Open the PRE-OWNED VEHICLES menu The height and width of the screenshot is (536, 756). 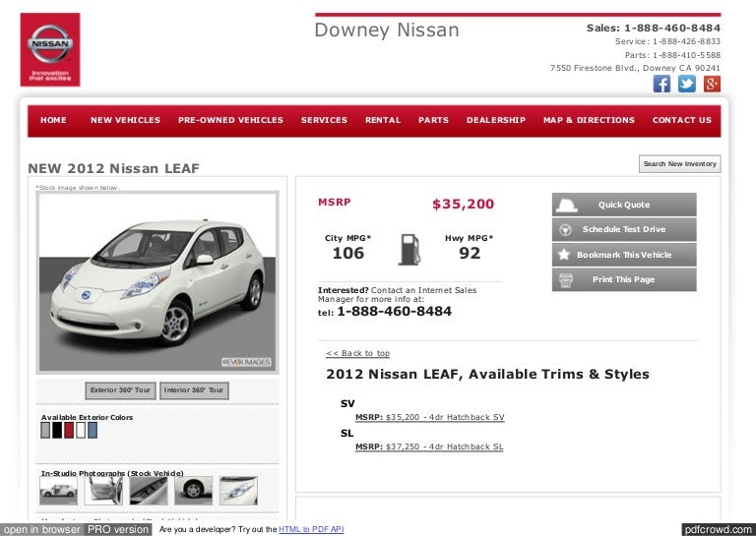click(230, 120)
